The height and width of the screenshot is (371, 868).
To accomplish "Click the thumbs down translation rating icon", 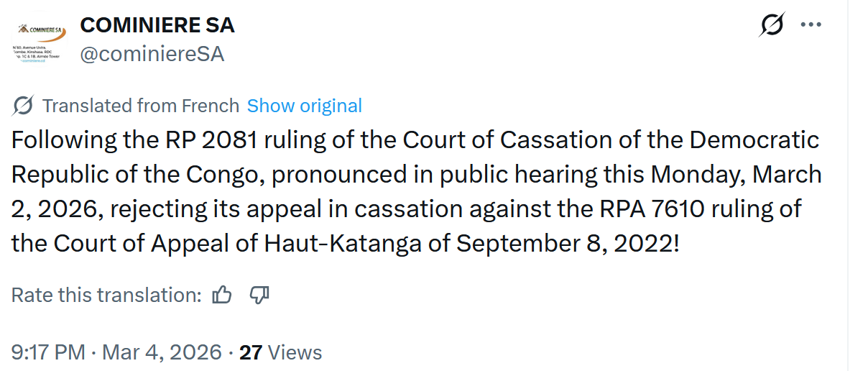I will point(259,295).
